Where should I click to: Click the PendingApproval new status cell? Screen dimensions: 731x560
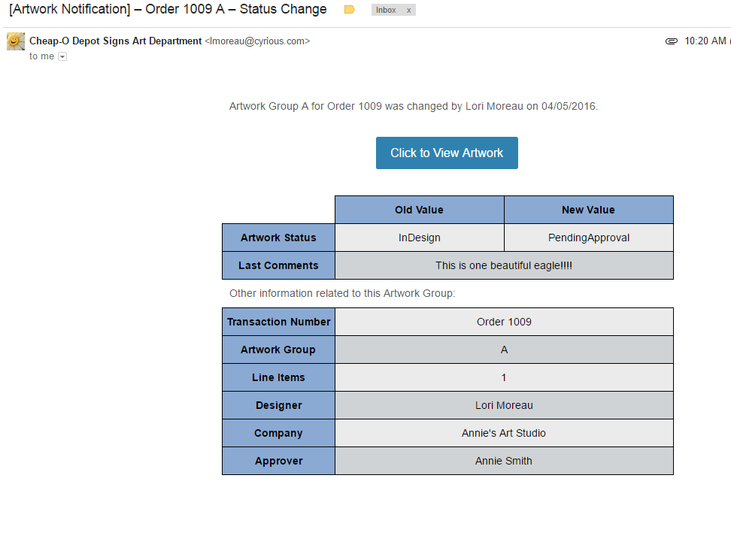pos(588,238)
